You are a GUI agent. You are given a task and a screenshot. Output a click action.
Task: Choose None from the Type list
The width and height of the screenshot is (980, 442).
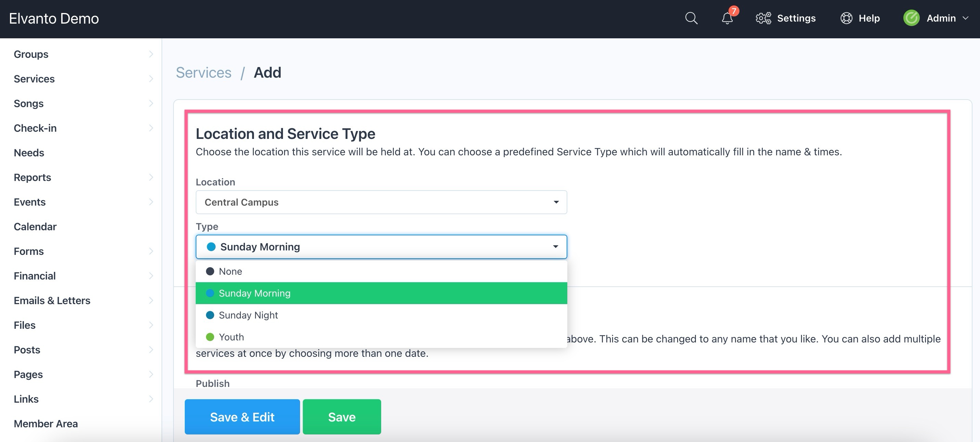(x=381, y=271)
